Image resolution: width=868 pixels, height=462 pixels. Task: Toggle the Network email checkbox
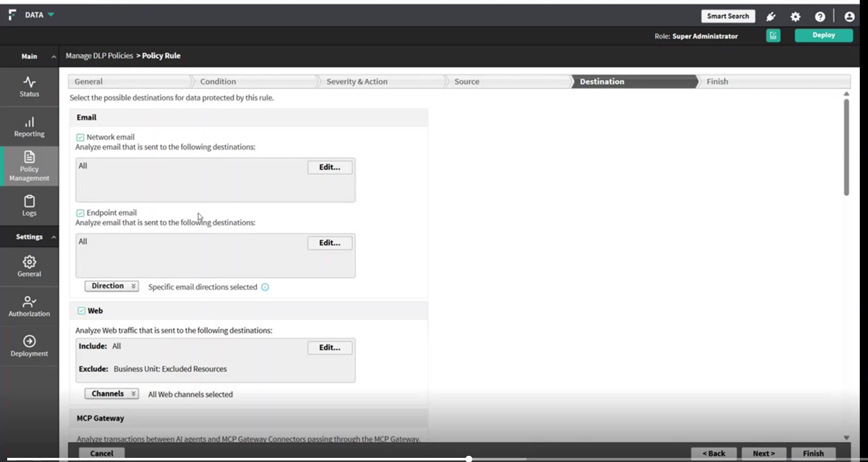pyautogui.click(x=80, y=138)
